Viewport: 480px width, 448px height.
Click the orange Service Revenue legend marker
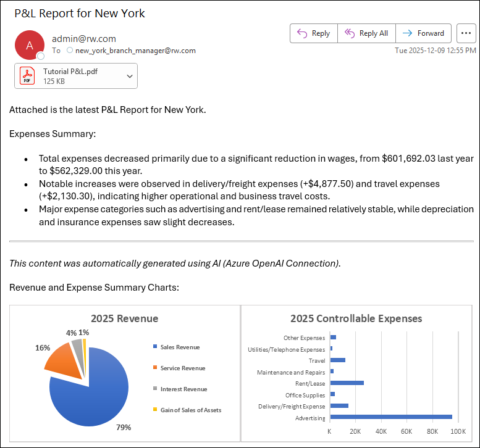coord(155,368)
